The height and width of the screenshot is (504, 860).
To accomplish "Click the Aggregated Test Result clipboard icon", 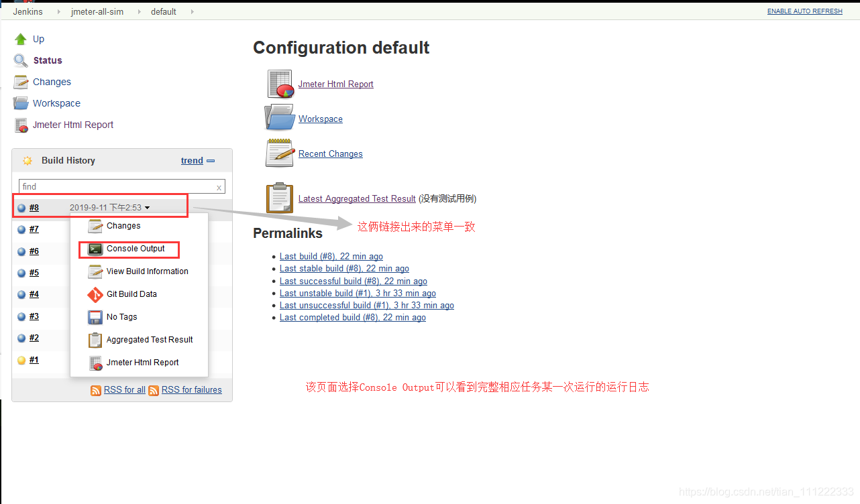I will click(280, 198).
